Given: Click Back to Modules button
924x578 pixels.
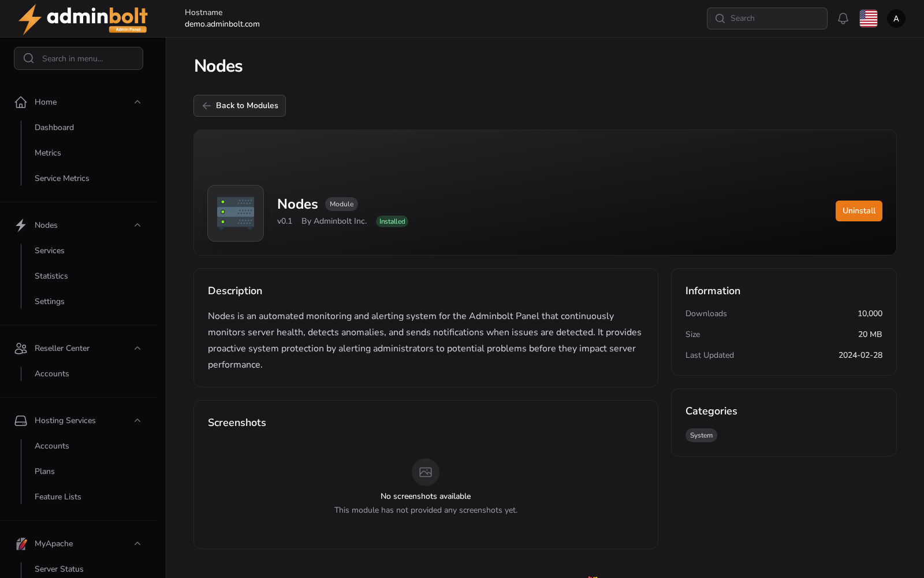Looking at the screenshot, I should coord(240,106).
